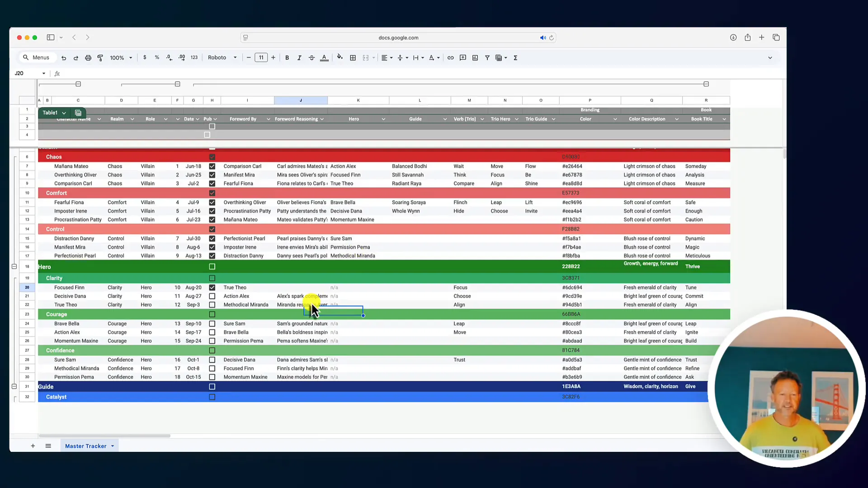Insert a comment using the toolbar icon
This screenshot has width=868, height=488.
(x=462, y=57)
